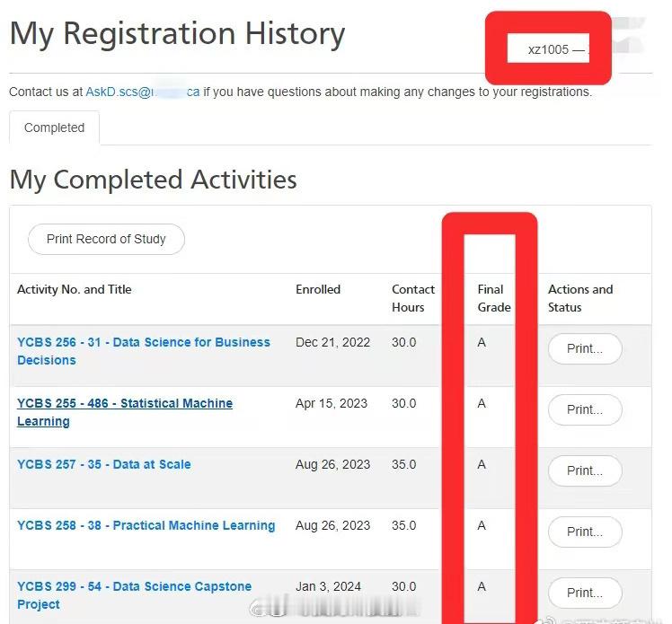Open the AskD.scs email link
The image size is (672, 624).
tap(143, 92)
